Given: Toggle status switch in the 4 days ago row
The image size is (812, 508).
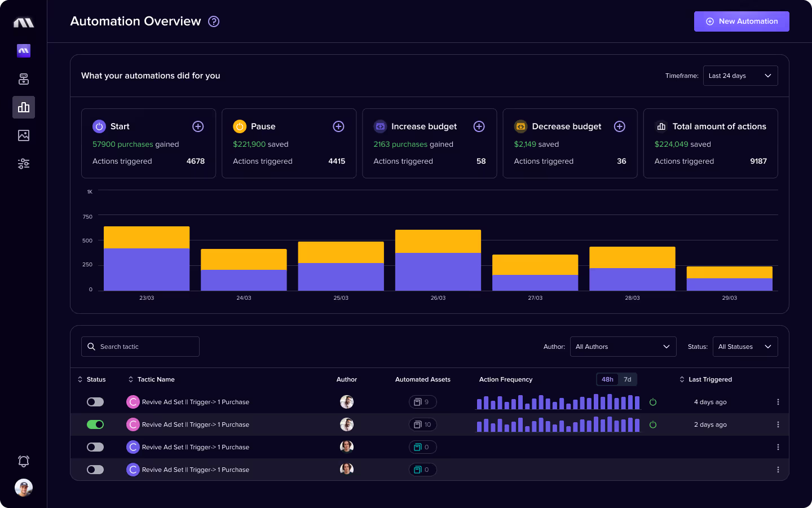Looking at the screenshot, I should [95, 402].
